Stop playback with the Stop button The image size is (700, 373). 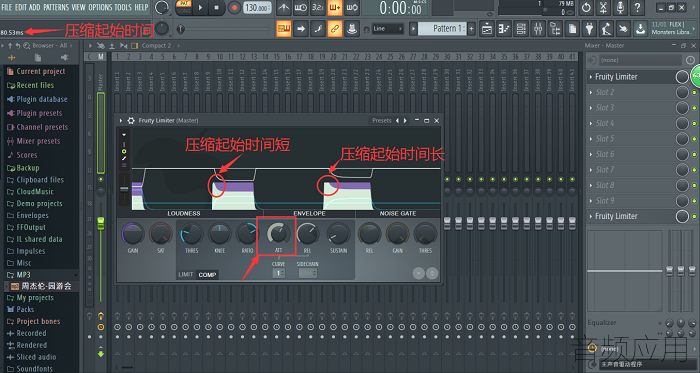(x=217, y=8)
